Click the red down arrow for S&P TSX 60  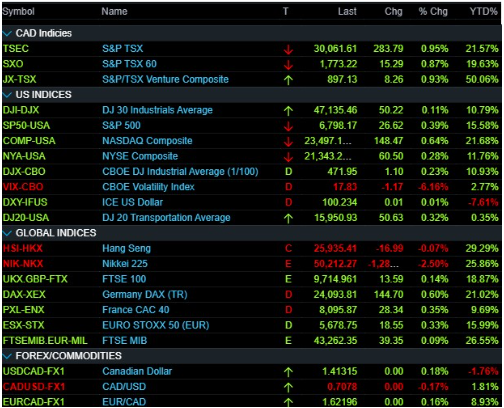point(288,65)
